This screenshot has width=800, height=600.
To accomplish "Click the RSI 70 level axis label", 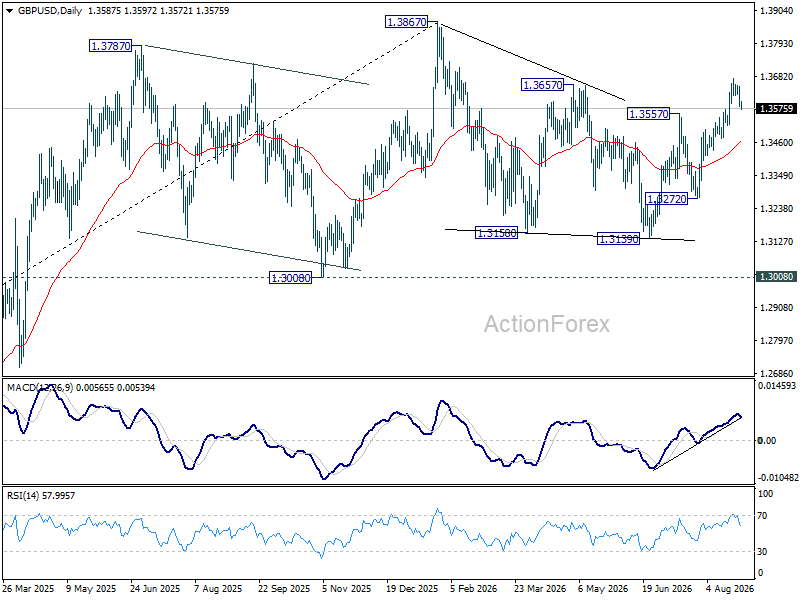I will click(762, 516).
